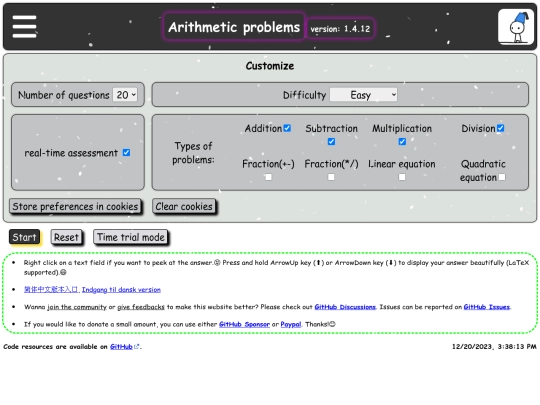
Task: Open the Indgang til dansk version link
Action: 121,290
